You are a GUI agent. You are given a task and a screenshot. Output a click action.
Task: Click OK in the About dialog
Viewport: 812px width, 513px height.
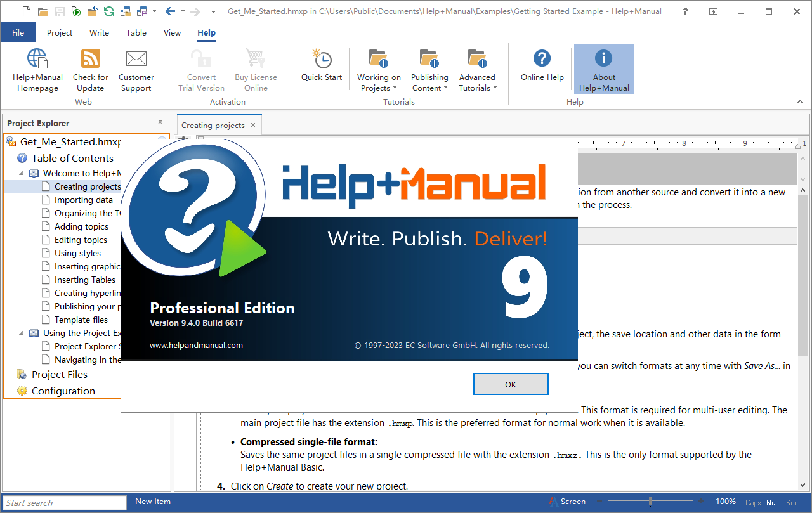511,384
